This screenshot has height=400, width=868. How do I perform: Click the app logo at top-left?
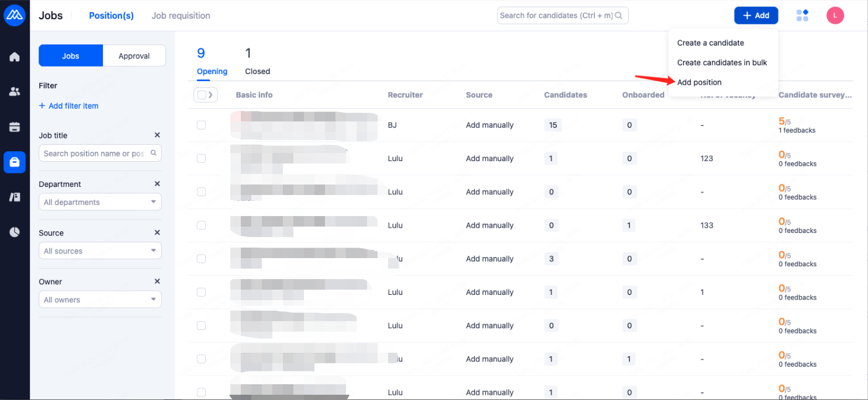15,16
